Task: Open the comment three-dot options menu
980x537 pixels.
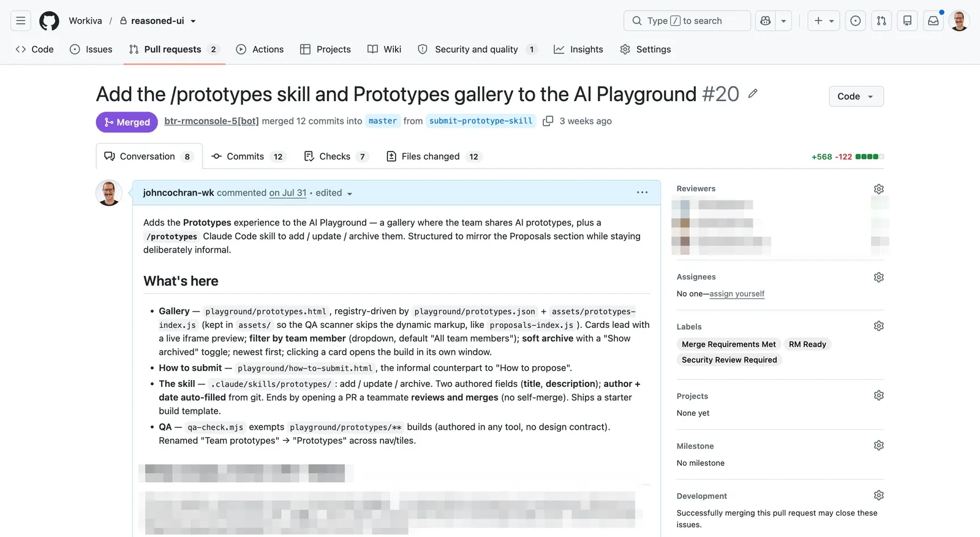Action: (x=642, y=192)
